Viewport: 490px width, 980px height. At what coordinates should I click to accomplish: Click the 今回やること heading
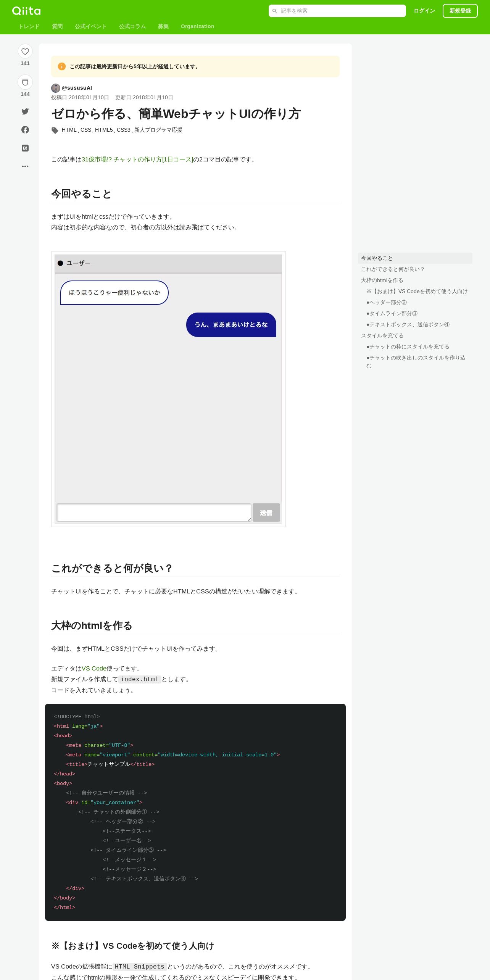(81, 194)
